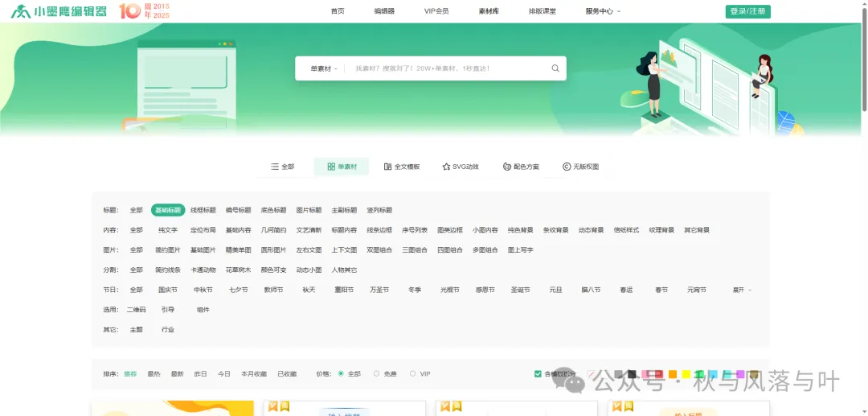Switch to the 单素材 tab
The image size is (868, 416).
[342, 167]
